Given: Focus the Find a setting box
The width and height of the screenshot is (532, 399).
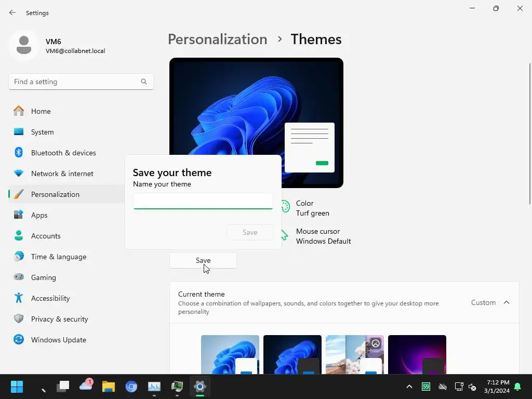Looking at the screenshot, I should click(81, 82).
